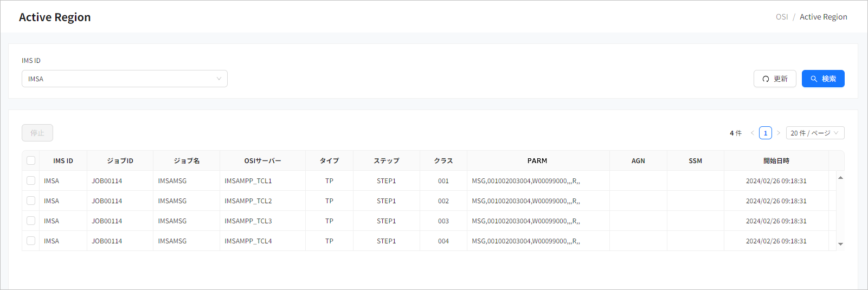Click the ジョブID column header
The height and width of the screenshot is (290, 868).
coord(120,160)
